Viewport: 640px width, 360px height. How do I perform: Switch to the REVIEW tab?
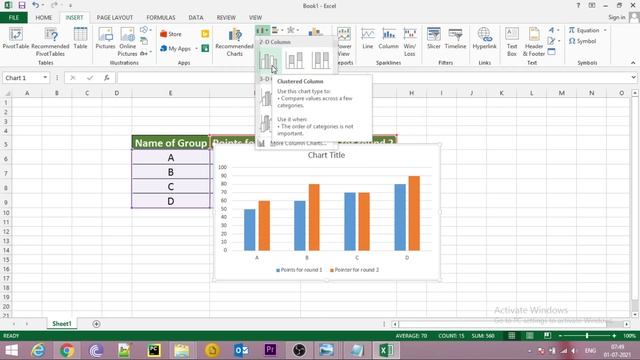click(x=226, y=18)
